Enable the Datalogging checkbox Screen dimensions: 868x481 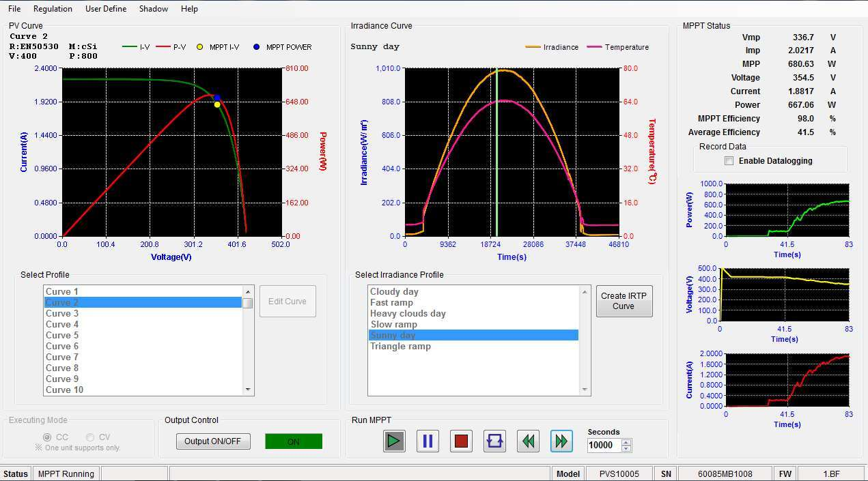[x=729, y=161]
